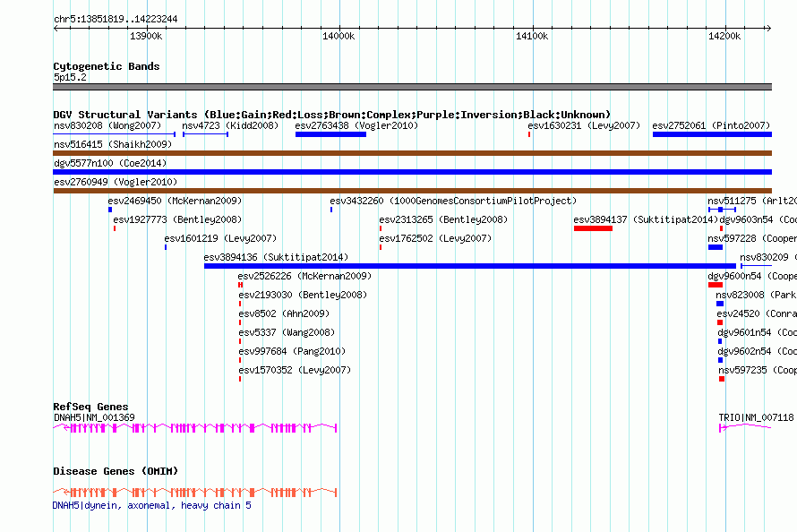This screenshot has height=532, width=797.
Task: Click the chr5:13851819..14223244 coordinates text
Action: click(116, 19)
